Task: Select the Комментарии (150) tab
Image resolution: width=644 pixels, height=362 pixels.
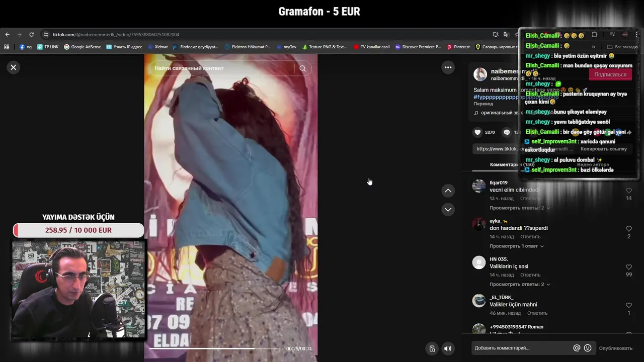Action: click(512, 164)
